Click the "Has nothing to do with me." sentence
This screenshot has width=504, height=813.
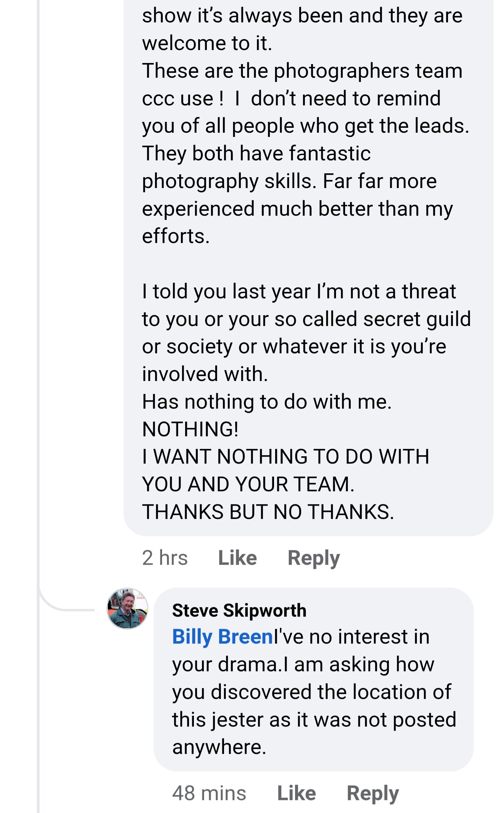point(267,402)
